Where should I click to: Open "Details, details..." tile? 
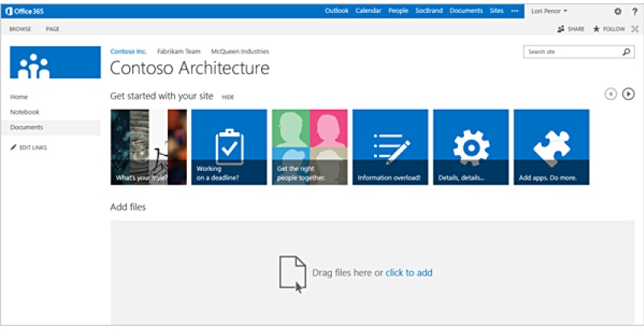point(471,147)
